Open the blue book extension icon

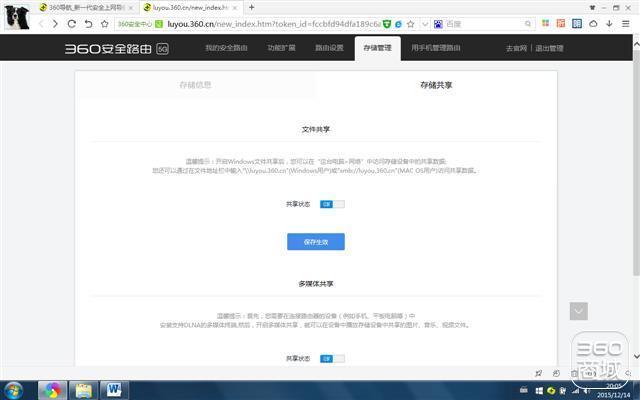coord(577,23)
